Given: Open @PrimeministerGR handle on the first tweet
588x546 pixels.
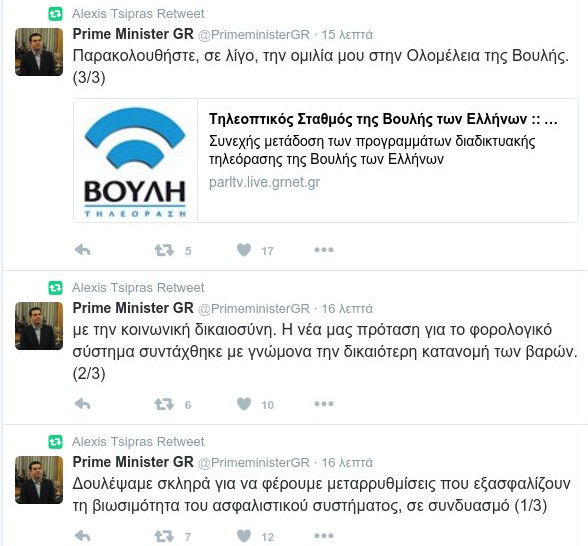Looking at the screenshot, I should (254, 34).
